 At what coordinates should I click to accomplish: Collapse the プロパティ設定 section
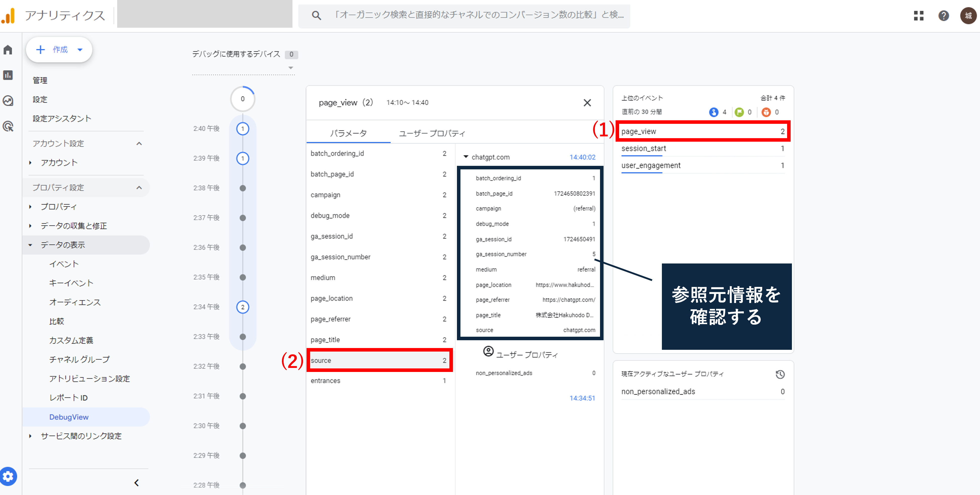click(x=139, y=188)
